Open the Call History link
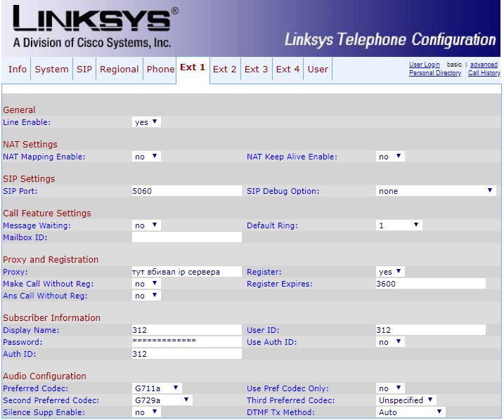This screenshot has width=504, height=420. (x=484, y=73)
